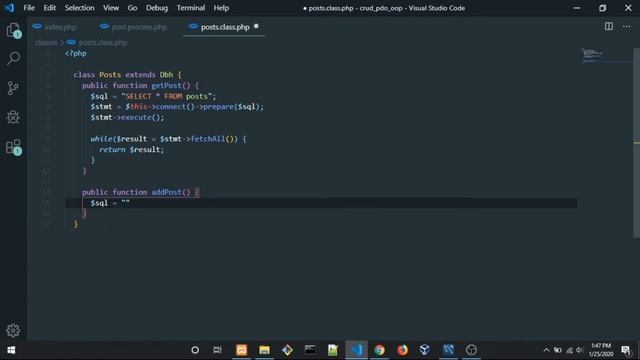Open the clock showing 1:47 PM
640x360 pixels.
pos(601,350)
